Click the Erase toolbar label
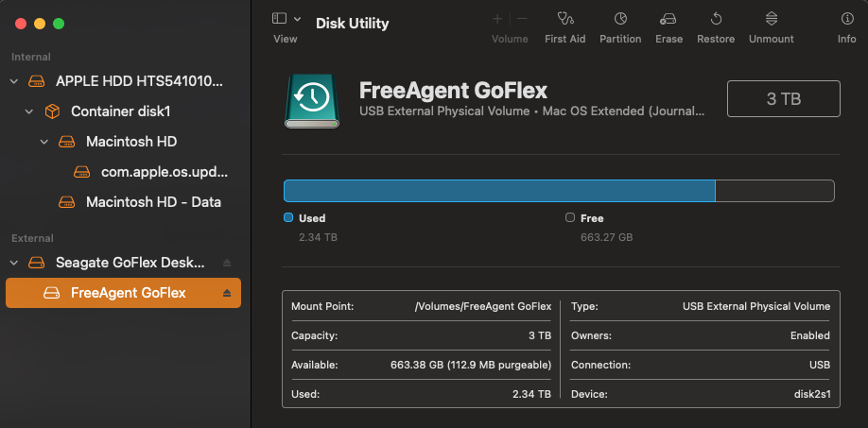This screenshot has width=868, height=428. (x=668, y=40)
